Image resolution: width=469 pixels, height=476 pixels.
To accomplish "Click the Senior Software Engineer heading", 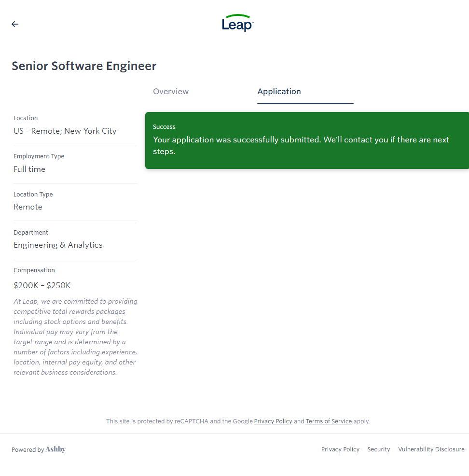I will point(84,66).
